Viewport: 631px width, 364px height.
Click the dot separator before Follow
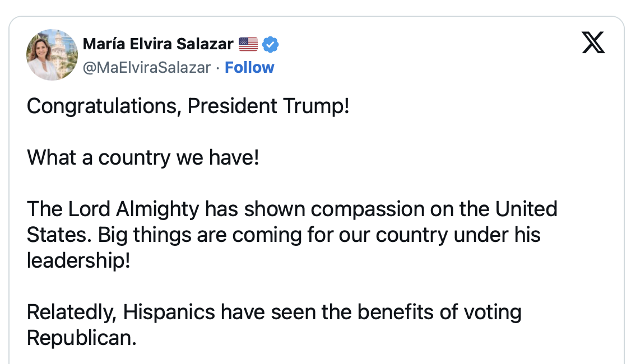click(218, 68)
